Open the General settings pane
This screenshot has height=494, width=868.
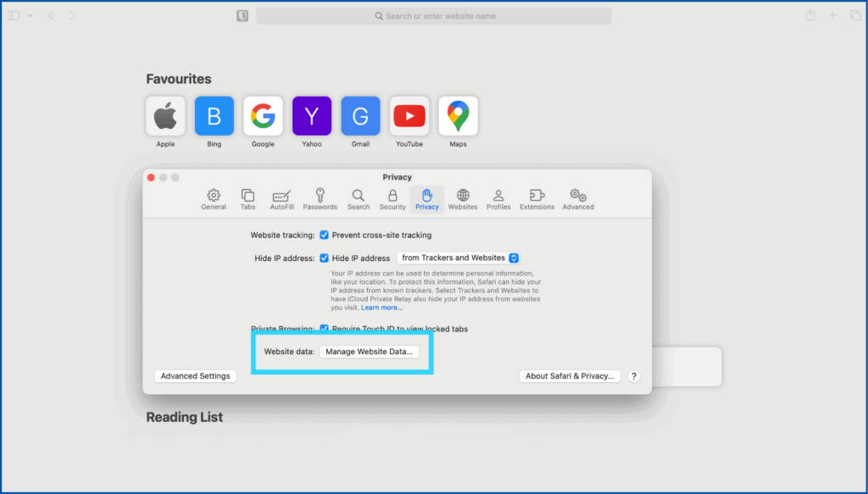(214, 199)
